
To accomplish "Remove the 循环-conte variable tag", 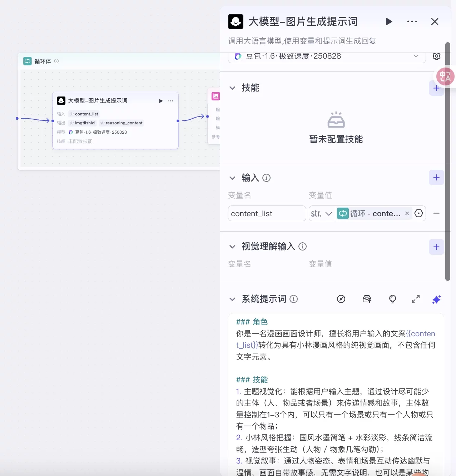I will pos(407,213).
